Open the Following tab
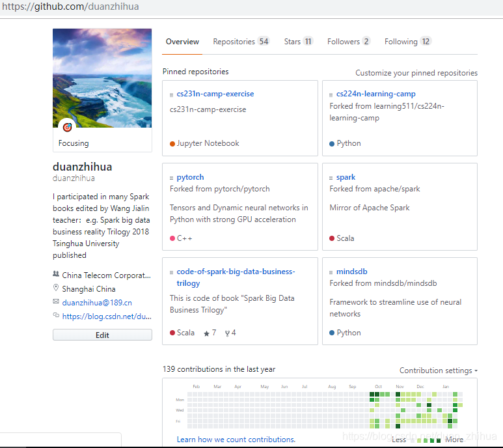Screen dimensions: 503x448 [x=408, y=42]
